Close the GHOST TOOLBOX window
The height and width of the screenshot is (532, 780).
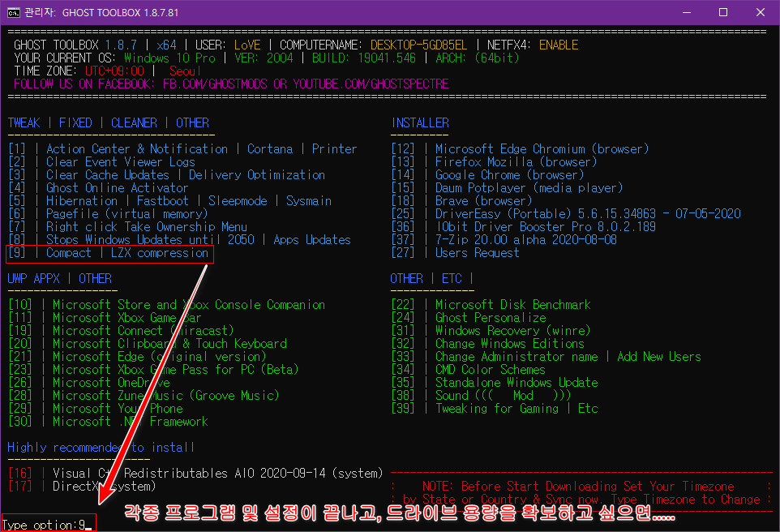pyautogui.click(x=760, y=12)
